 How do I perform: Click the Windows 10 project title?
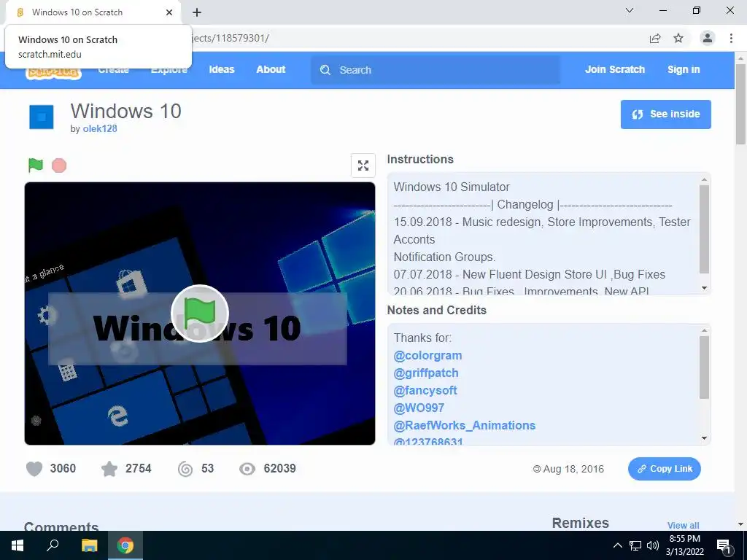(x=125, y=112)
